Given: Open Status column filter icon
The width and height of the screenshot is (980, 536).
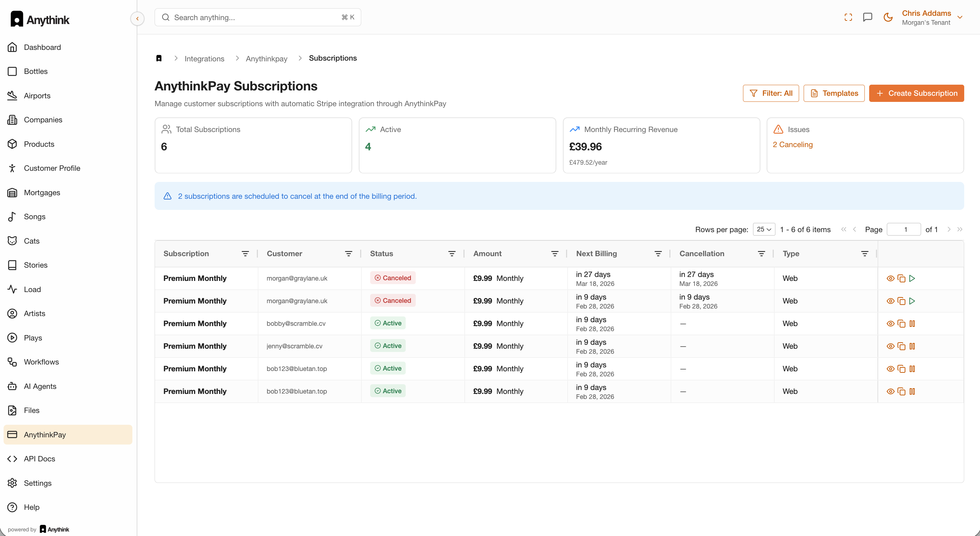Looking at the screenshot, I should (x=452, y=254).
